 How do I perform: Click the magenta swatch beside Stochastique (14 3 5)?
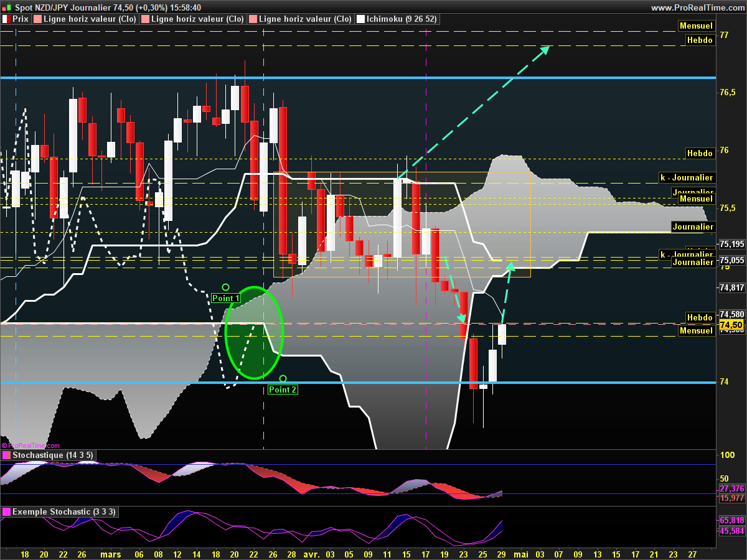[6, 455]
